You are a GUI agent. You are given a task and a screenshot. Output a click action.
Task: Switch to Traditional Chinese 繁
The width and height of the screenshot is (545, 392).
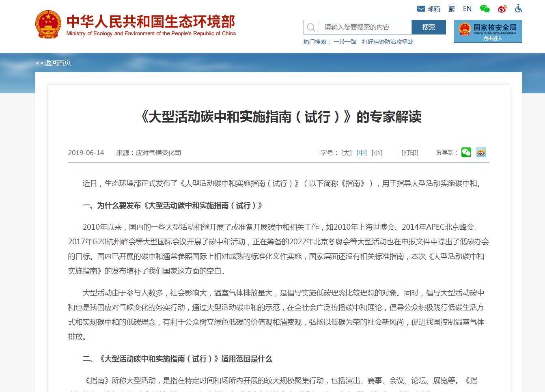pos(452,9)
